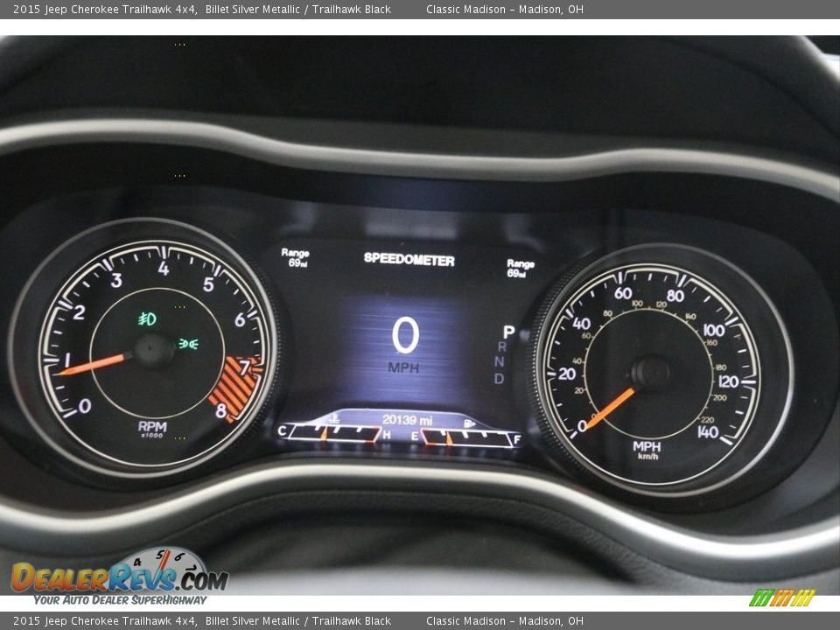Click the left Range 69 mi readout
Image resolution: width=840 pixels, height=630 pixels.
click(x=295, y=257)
